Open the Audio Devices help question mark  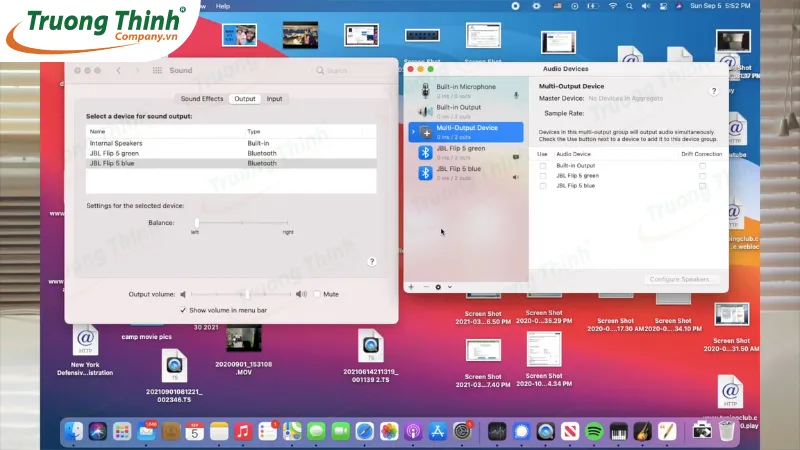coord(713,91)
